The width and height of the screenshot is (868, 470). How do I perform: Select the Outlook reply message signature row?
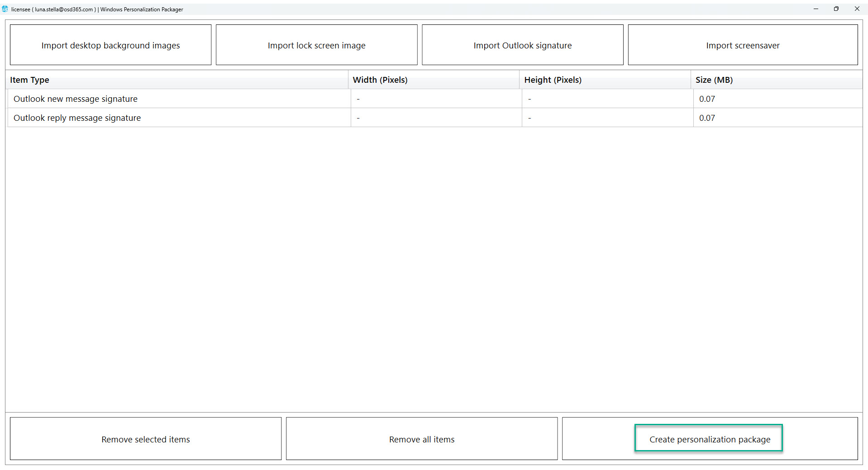[77, 118]
